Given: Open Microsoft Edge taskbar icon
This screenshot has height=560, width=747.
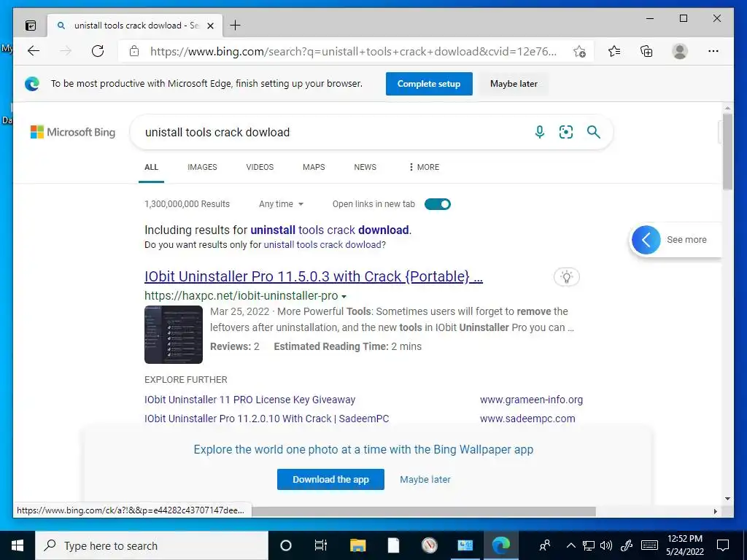Looking at the screenshot, I should click(501, 545).
